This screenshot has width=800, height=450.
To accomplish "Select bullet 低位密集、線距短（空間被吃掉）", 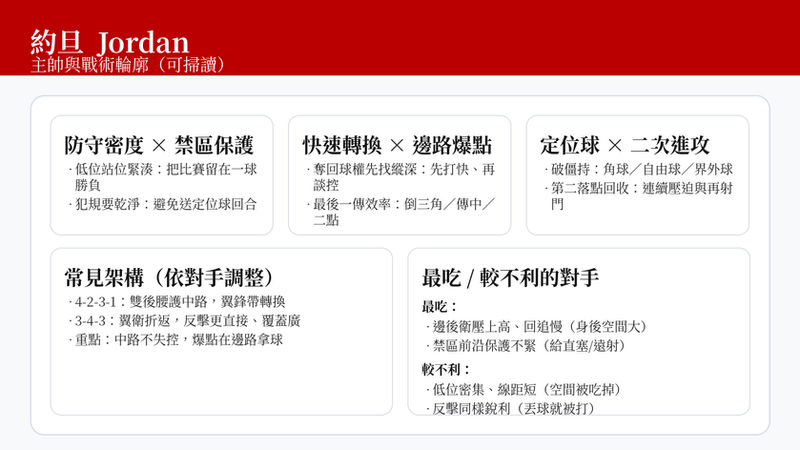I will 523,390.
